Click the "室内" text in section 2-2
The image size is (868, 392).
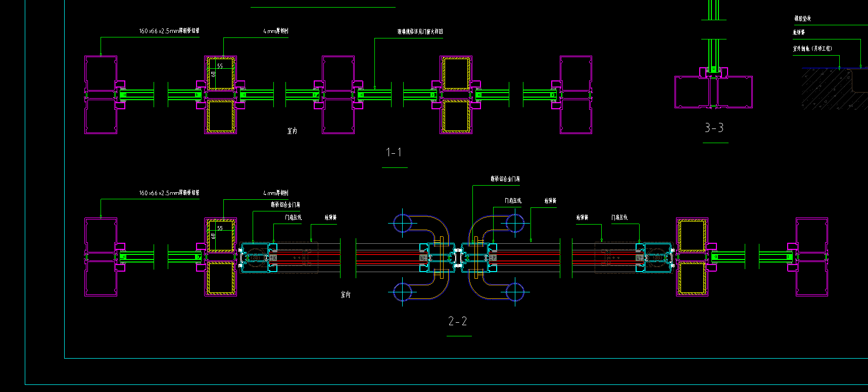tap(346, 294)
